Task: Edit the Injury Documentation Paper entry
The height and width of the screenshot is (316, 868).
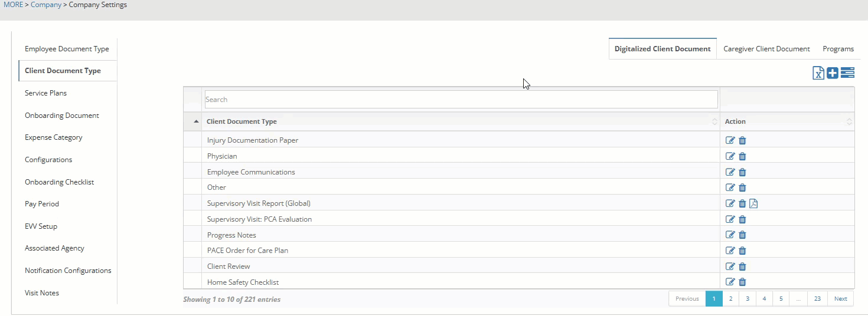Action: click(730, 140)
